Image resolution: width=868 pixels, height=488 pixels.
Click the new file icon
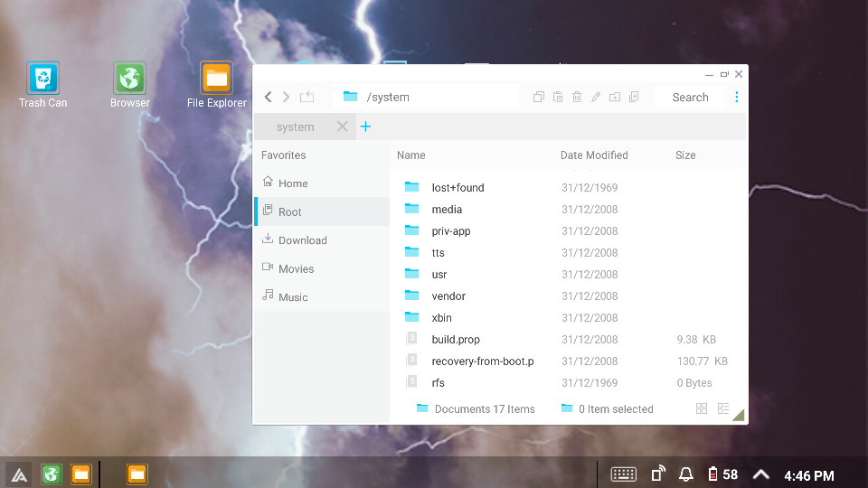tap(634, 97)
